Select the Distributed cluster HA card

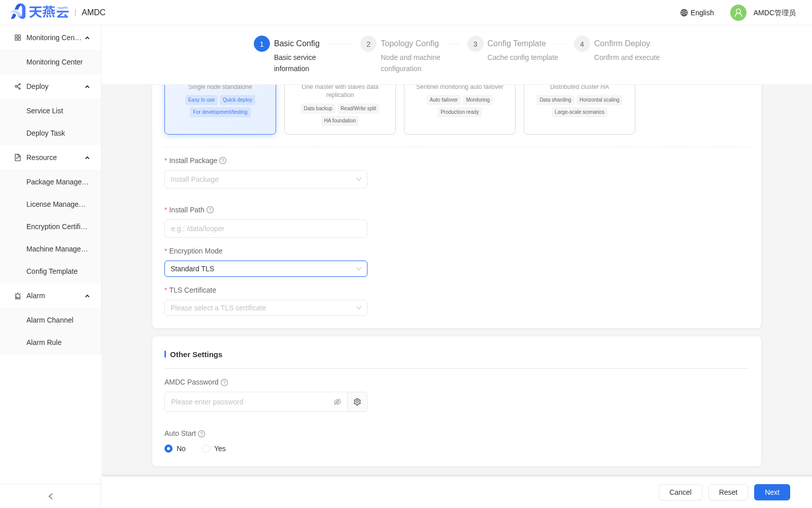pyautogui.click(x=580, y=109)
